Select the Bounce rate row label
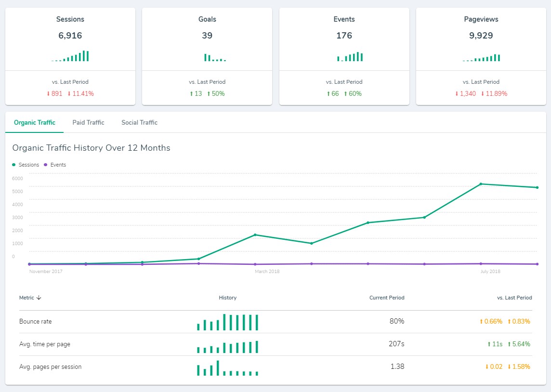Image resolution: width=551 pixels, height=392 pixels. [x=36, y=321]
